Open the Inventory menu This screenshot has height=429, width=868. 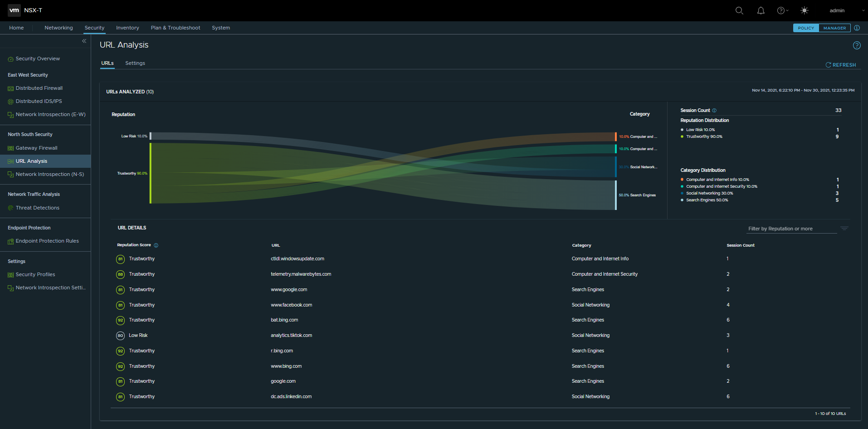point(127,28)
